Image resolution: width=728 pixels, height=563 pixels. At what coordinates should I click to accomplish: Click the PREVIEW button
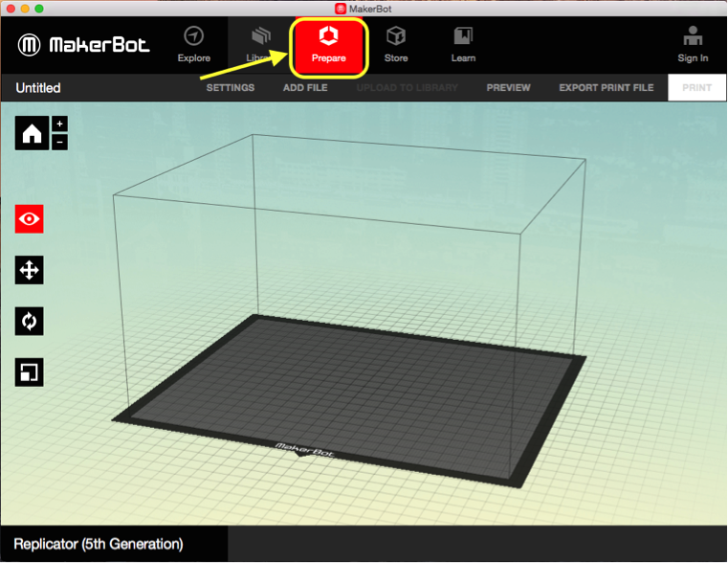click(508, 88)
